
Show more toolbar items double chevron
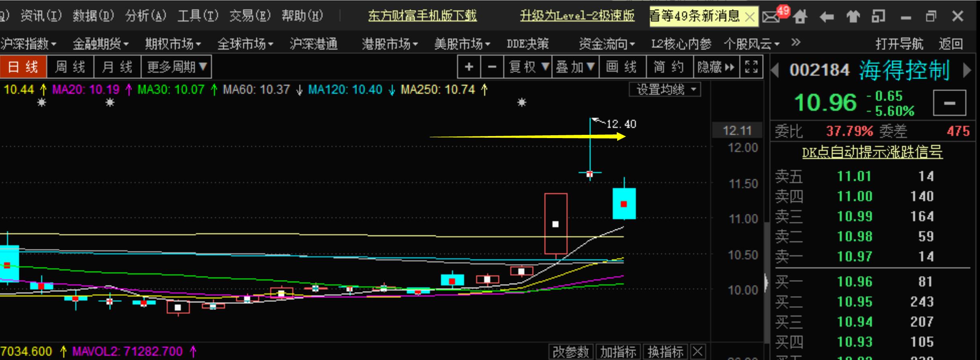coord(796,42)
